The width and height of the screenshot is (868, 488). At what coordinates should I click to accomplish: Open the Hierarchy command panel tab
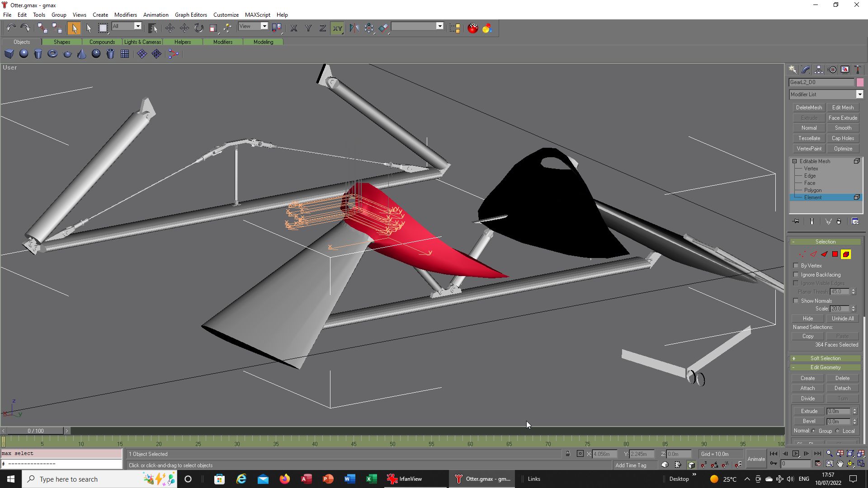click(819, 70)
